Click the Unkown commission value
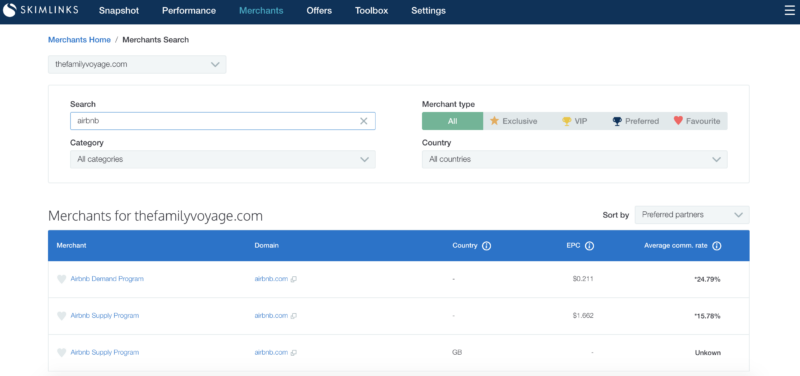The image size is (800, 376). (708, 353)
